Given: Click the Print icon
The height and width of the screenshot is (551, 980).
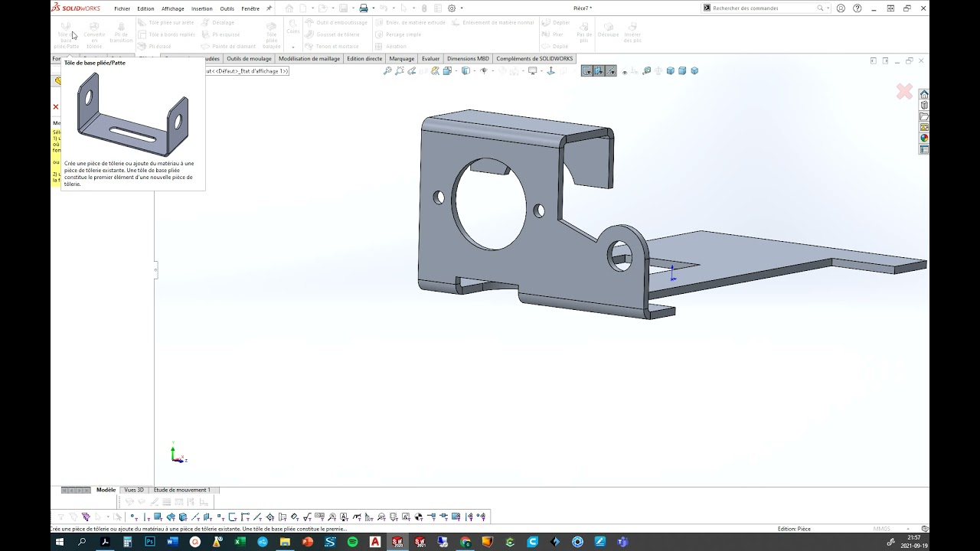Looking at the screenshot, I should click(x=364, y=8).
